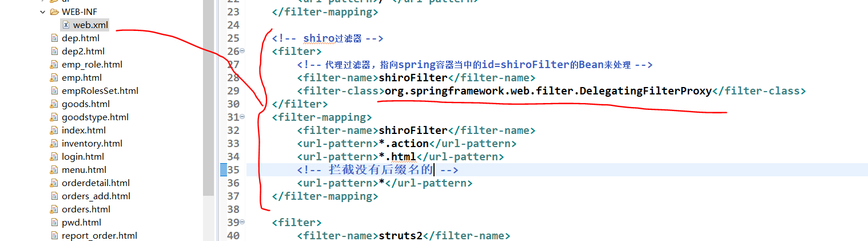Open dep2.html file

click(83, 52)
